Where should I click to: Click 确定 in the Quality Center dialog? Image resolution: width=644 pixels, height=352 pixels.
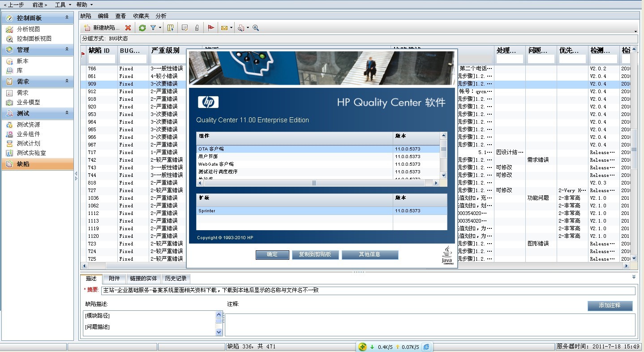tap(272, 254)
